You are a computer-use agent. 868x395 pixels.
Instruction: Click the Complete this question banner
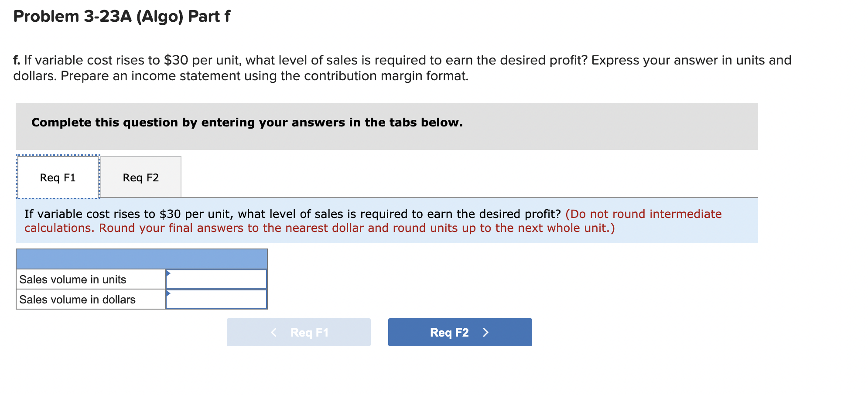247,123
